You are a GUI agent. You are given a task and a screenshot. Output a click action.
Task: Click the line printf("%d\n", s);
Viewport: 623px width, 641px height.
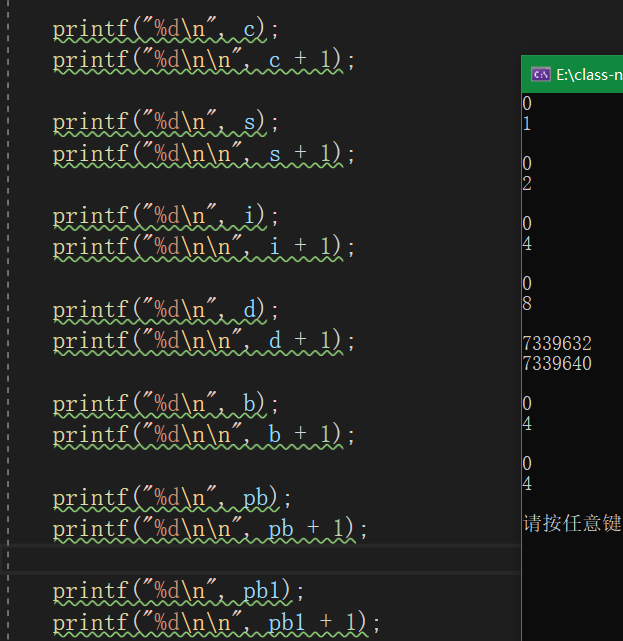[x=166, y=123]
